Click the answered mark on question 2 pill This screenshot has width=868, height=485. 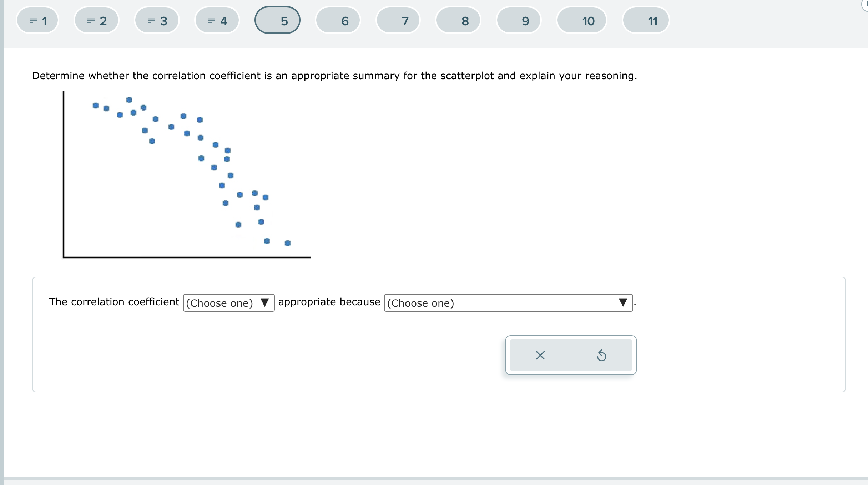[x=91, y=20]
